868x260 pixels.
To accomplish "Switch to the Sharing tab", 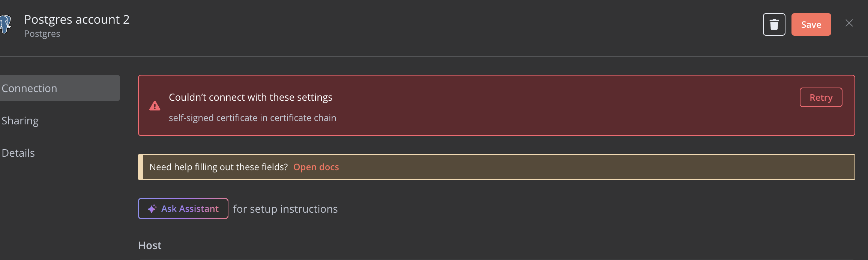I will pos(20,121).
